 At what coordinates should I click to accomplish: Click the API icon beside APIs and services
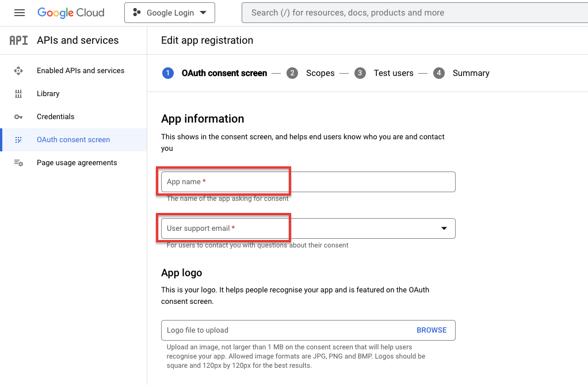[18, 40]
